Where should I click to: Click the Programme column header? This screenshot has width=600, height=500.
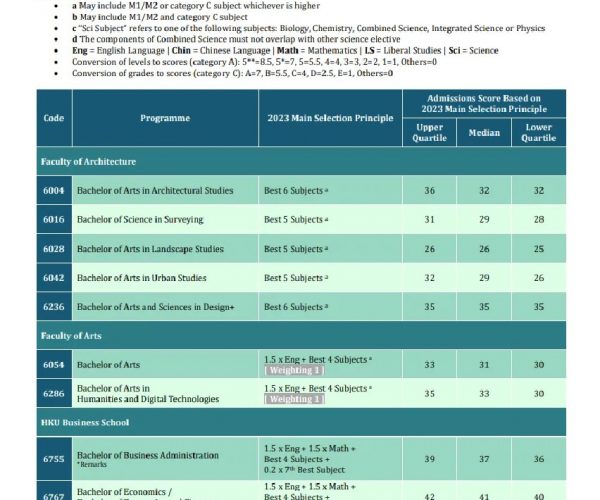[165, 118]
